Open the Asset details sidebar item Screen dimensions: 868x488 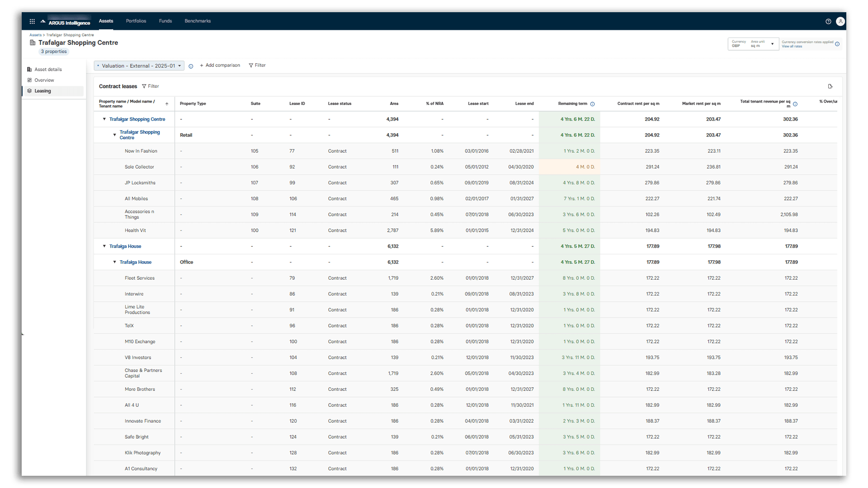coord(48,69)
